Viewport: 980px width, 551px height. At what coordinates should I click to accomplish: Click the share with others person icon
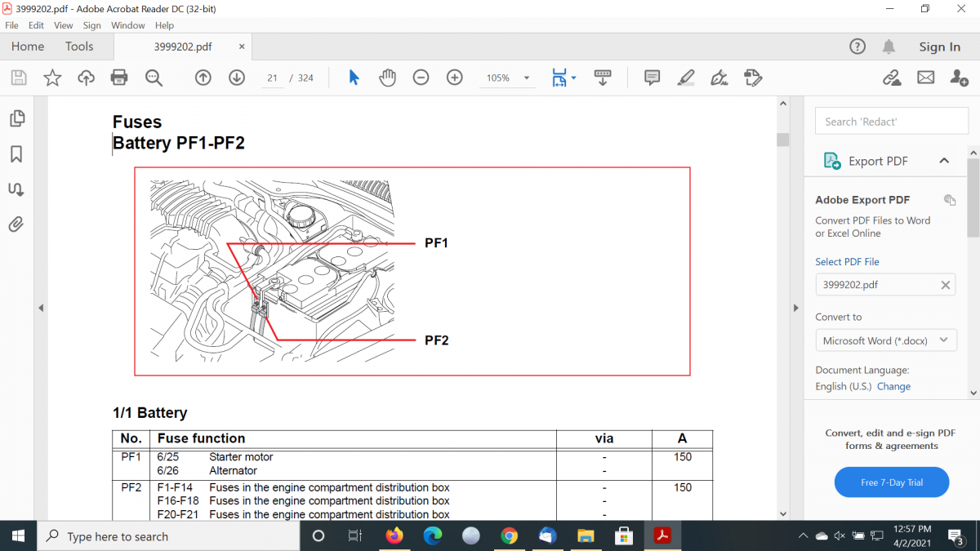pyautogui.click(x=959, y=78)
